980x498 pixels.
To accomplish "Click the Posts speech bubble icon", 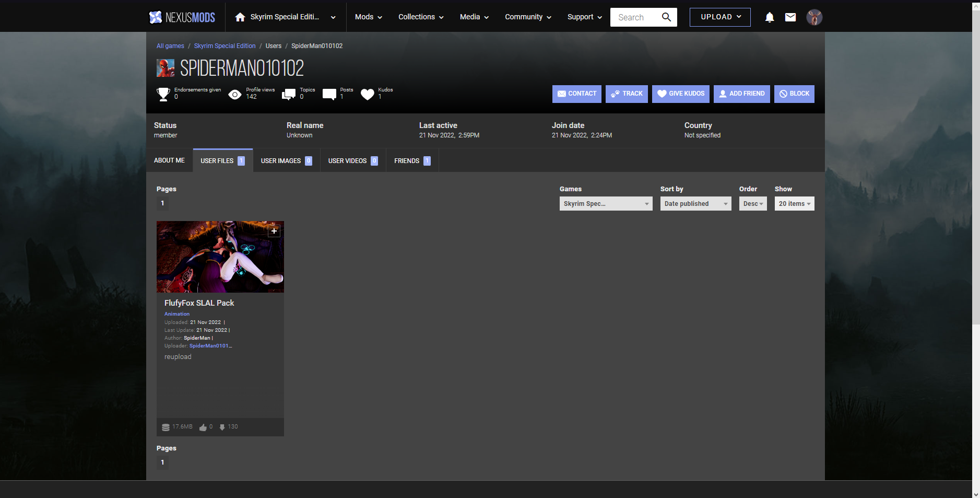I will pyautogui.click(x=329, y=95).
